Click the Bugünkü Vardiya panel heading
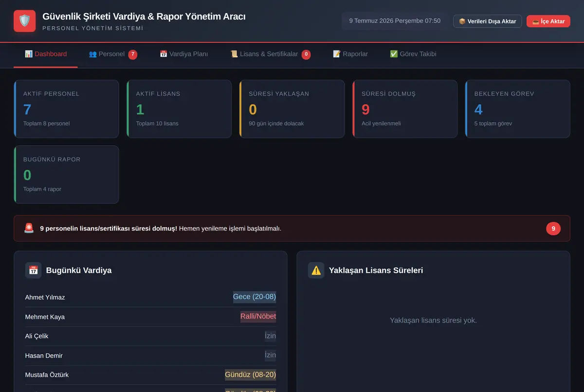 pyautogui.click(x=79, y=270)
